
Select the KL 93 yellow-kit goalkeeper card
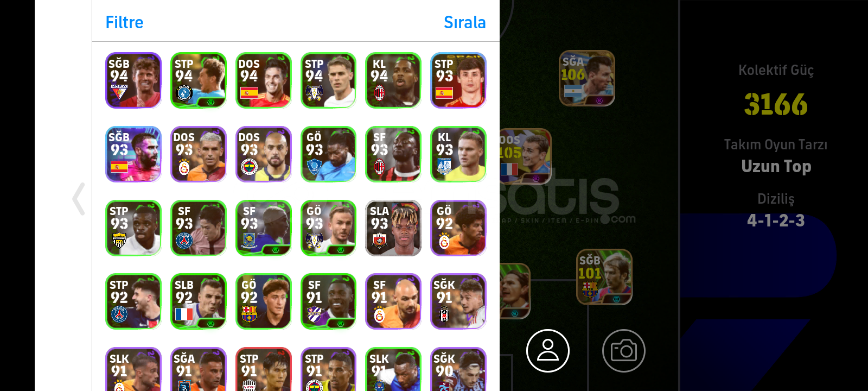pos(458,154)
